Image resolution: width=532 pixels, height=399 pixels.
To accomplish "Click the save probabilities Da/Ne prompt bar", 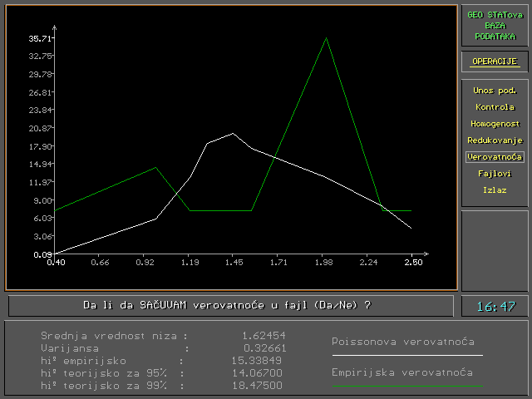I will click(231, 305).
